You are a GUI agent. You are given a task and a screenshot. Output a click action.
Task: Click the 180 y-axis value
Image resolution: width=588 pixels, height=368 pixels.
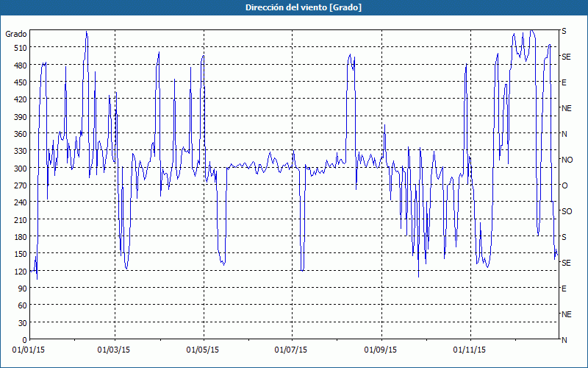coord(21,237)
